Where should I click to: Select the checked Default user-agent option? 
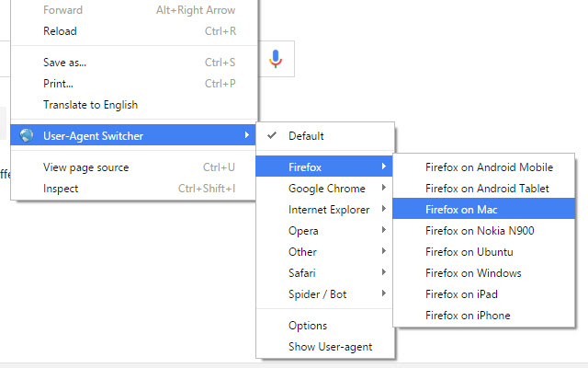coord(306,136)
